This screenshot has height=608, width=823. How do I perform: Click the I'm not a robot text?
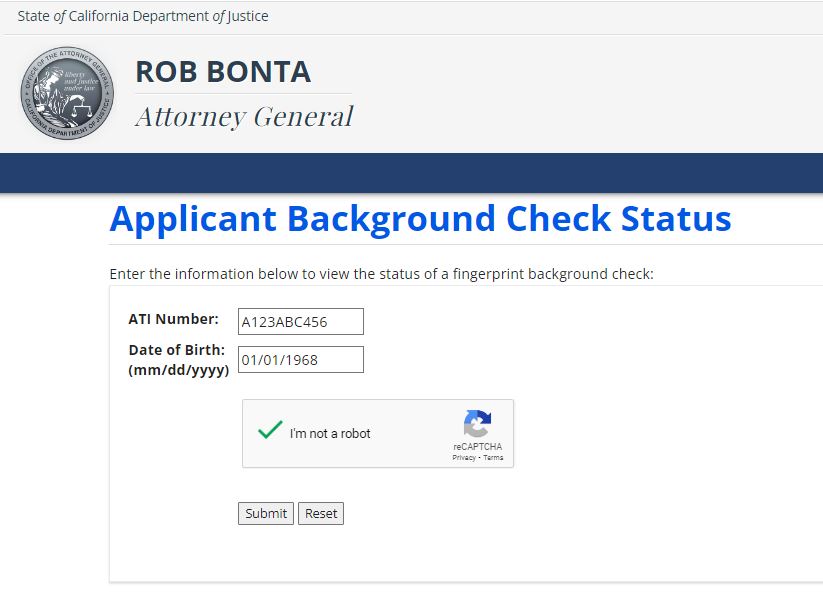click(330, 434)
